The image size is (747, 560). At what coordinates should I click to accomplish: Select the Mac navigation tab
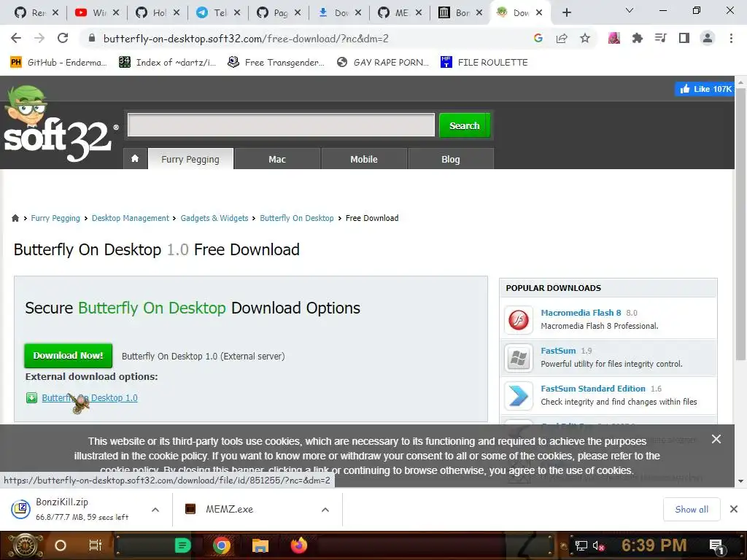coord(277,159)
